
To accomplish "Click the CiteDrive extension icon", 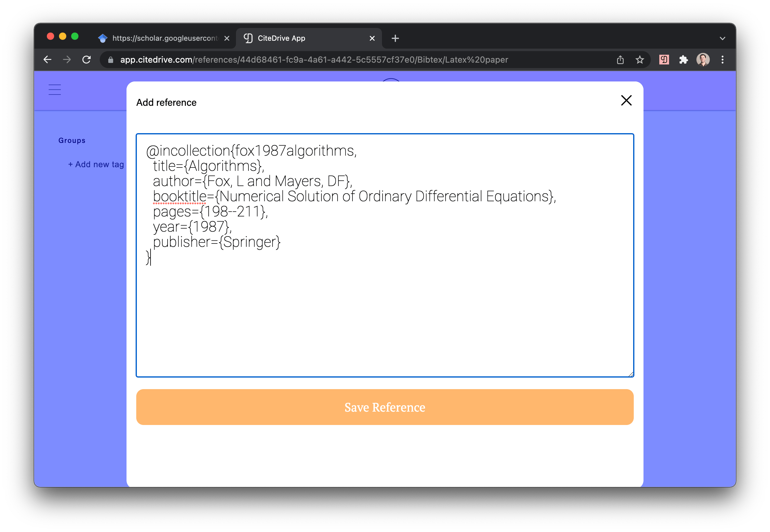I will [664, 60].
